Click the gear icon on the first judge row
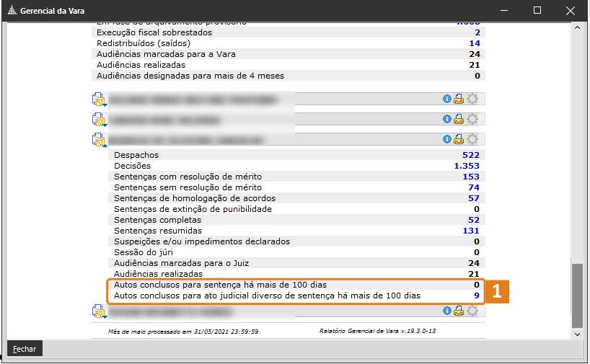Viewport: 590px width, 364px height. coord(472,99)
